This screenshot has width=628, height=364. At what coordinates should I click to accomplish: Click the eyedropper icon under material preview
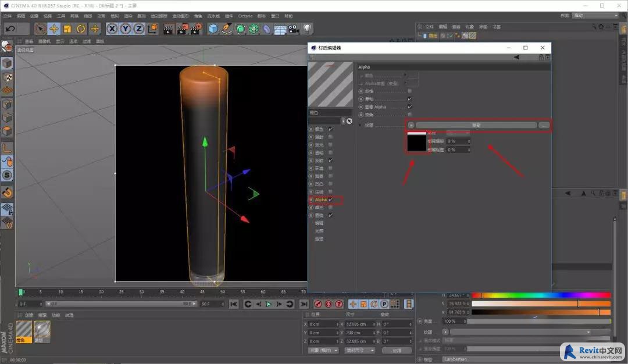349,121
